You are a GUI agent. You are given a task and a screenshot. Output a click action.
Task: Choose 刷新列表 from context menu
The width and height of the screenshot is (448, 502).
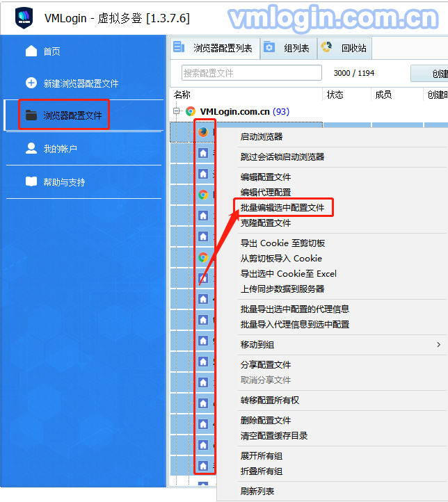click(257, 492)
